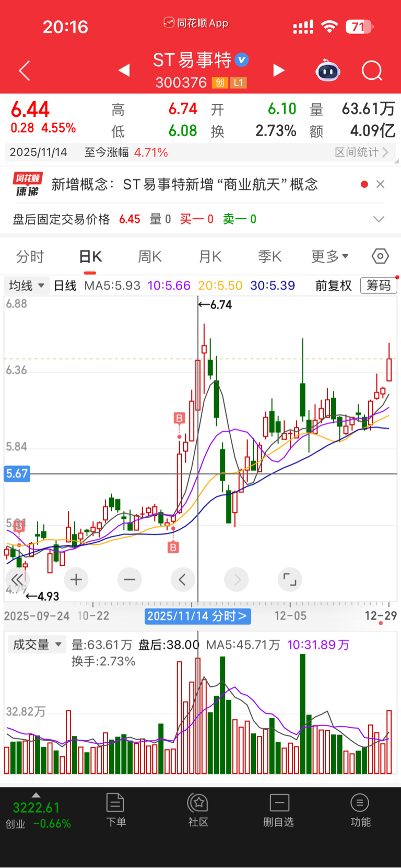
Task: Move the crosshair to the previous candle
Action: pos(183,579)
